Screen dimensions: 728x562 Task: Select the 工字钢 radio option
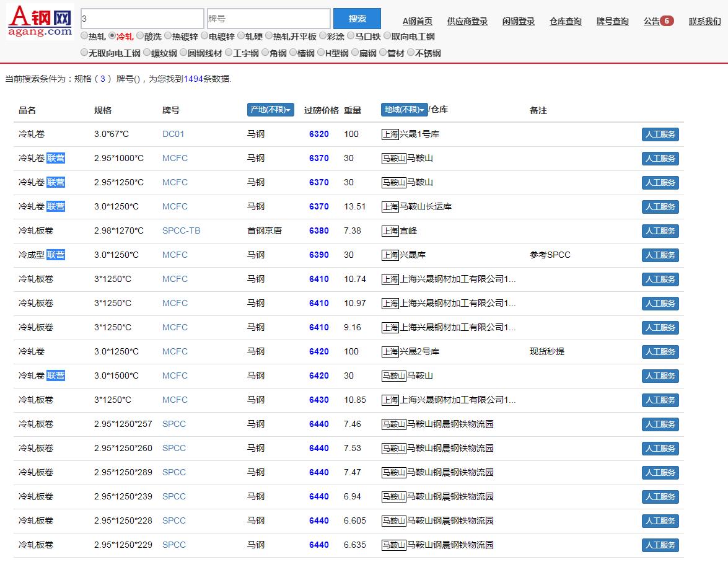229,53
